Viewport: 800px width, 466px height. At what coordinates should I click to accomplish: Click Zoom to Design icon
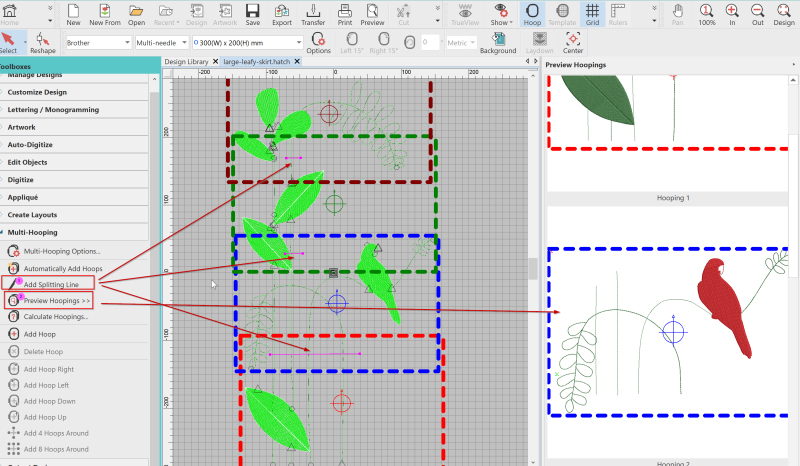[784, 14]
